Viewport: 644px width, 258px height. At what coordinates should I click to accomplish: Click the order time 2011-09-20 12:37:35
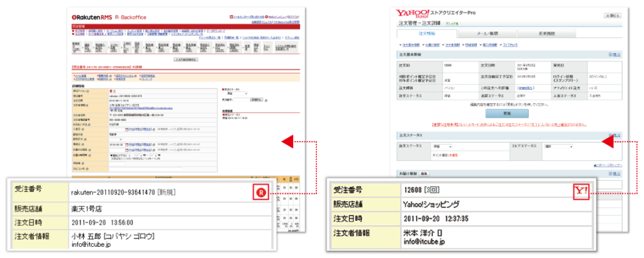pos(435,218)
